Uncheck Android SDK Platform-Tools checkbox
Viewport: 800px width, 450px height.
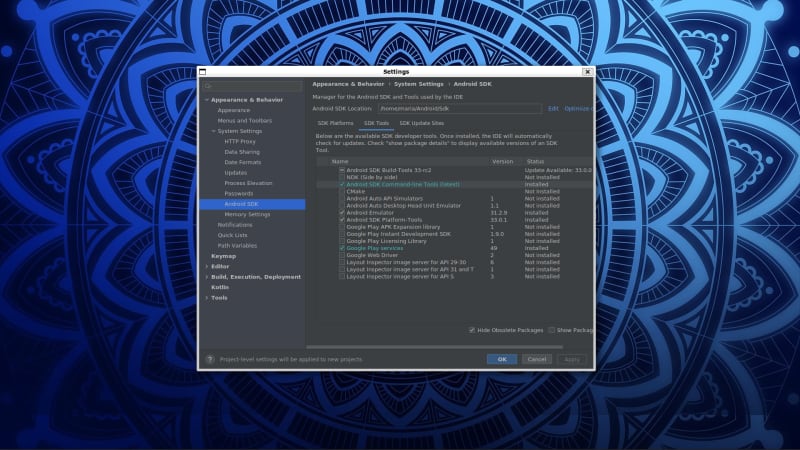[342, 220]
